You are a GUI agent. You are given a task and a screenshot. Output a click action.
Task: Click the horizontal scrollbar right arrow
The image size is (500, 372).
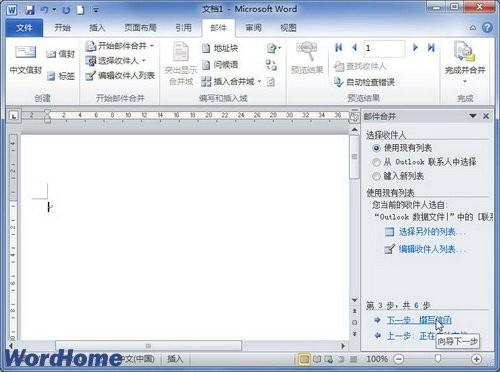click(x=343, y=346)
